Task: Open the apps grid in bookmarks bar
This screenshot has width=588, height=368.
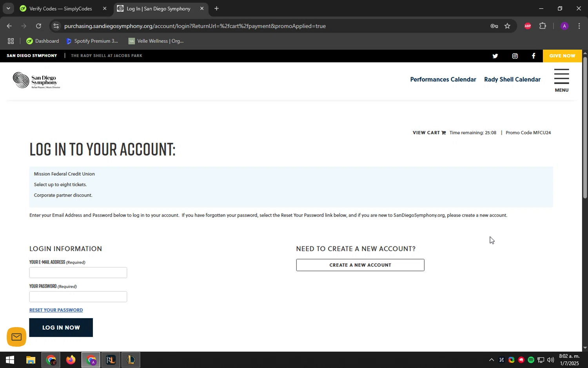Action: [11, 41]
